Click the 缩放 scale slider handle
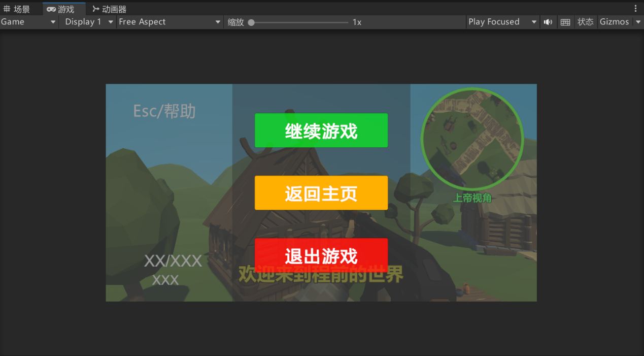Image resolution: width=644 pixels, height=356 pixels. pos(251,22)
